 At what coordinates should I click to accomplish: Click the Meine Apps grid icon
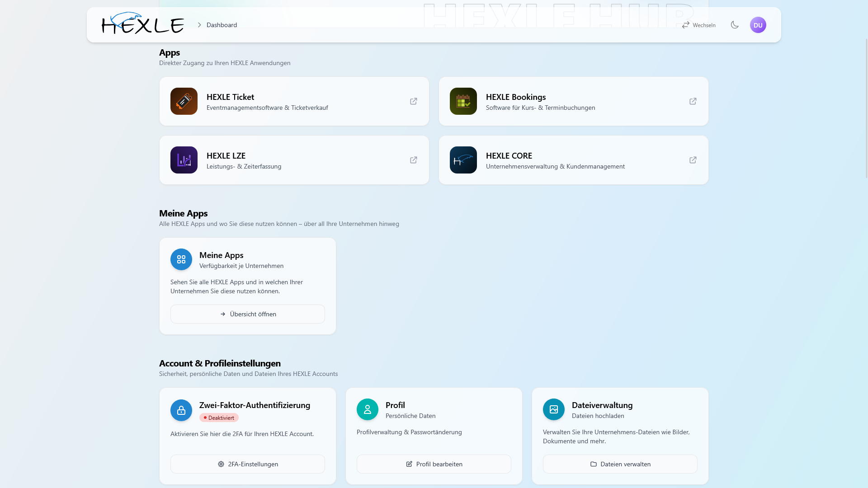click(181, 259)
